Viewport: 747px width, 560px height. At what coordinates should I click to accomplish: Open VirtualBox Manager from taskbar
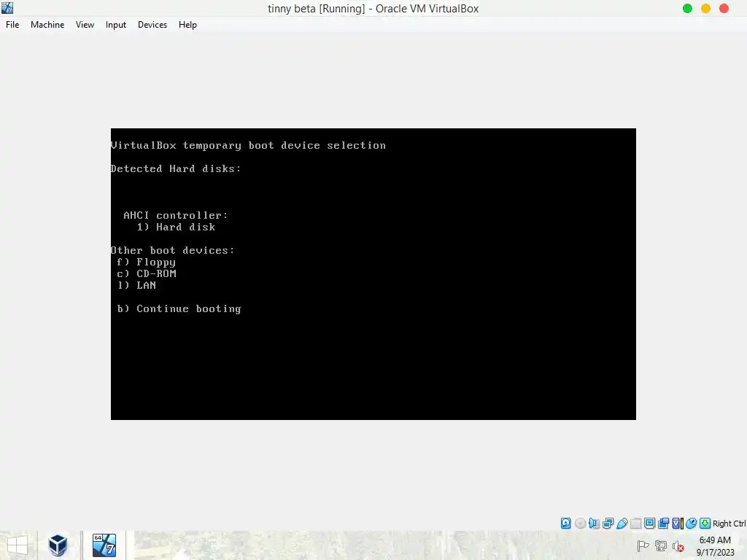pos(58,545)
